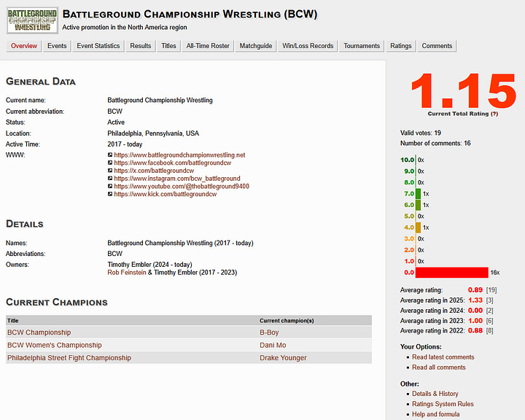Open the Ratings System Rules link

(x=443, y=404)
